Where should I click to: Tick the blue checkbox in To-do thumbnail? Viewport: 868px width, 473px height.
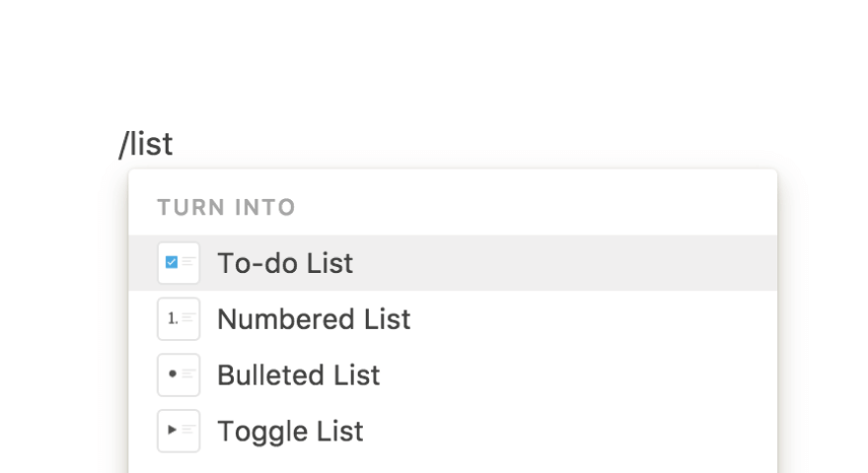[172, 262]
